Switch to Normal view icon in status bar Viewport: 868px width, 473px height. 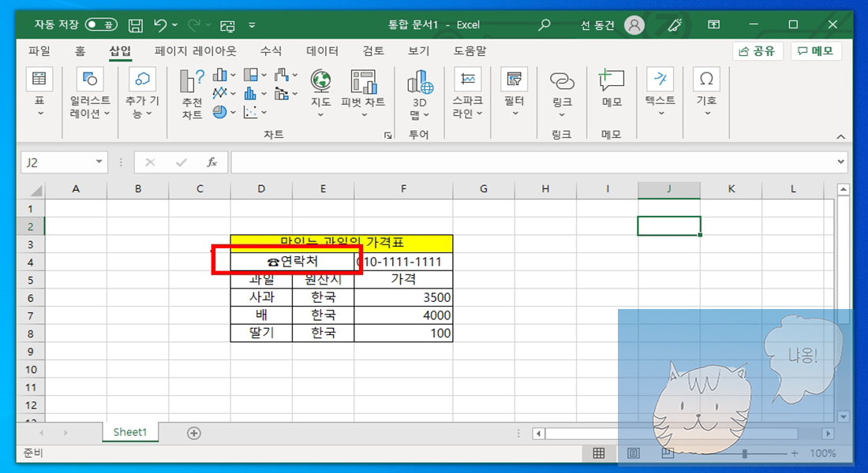[598, 453]
